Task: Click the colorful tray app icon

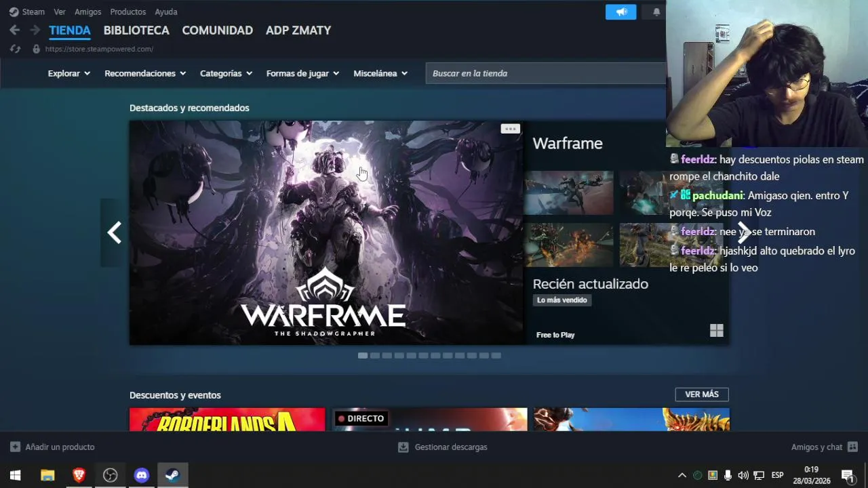Action: coord(713,475)
